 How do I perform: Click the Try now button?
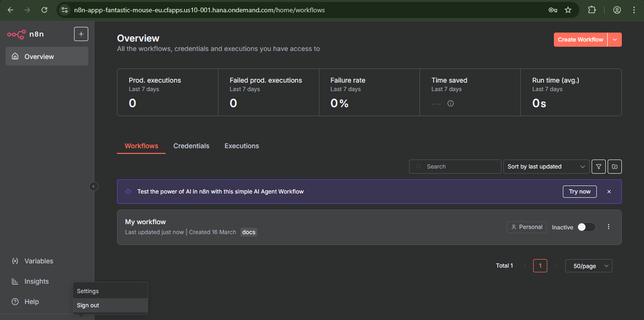[x=579, y=191]
